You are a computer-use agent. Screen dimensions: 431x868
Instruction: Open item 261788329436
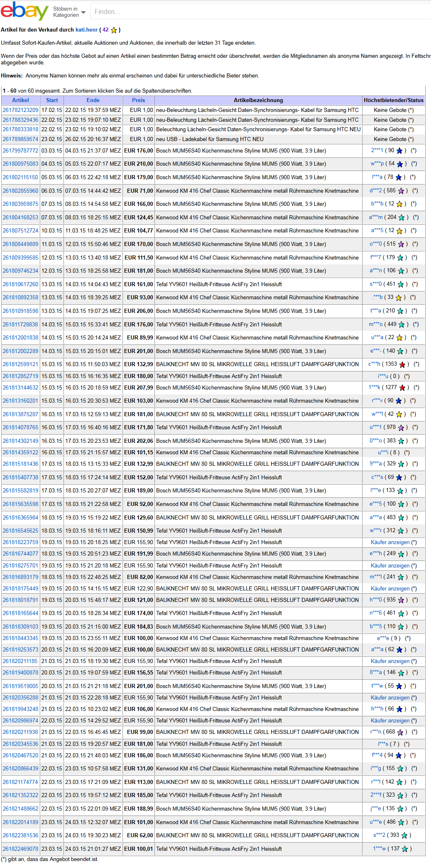20,120
